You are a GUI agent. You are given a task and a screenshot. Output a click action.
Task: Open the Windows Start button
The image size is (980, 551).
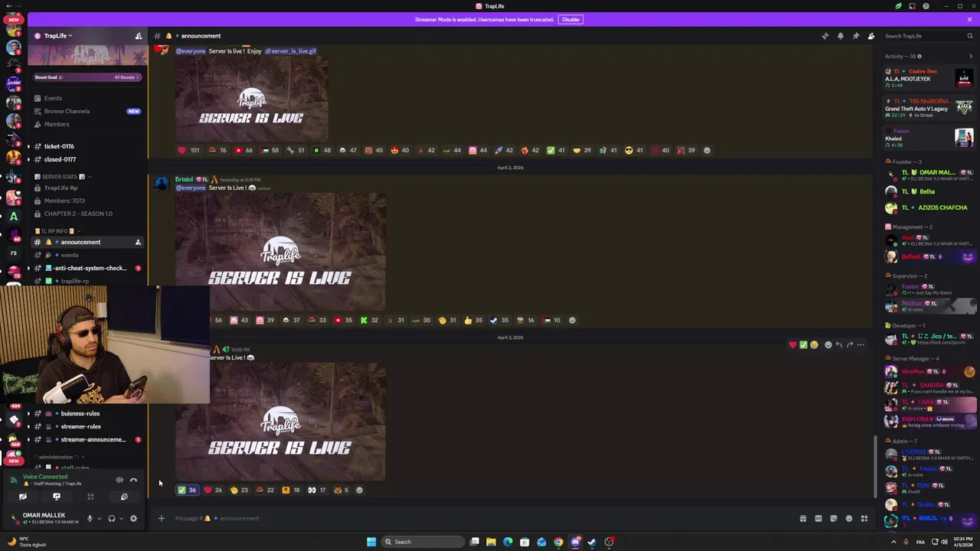coord(371,542)
